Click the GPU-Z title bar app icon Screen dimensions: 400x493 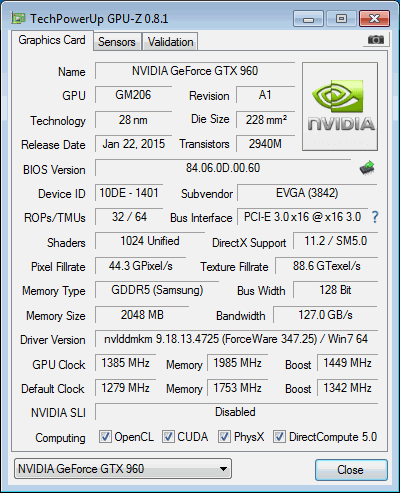[x=18, y=18]
